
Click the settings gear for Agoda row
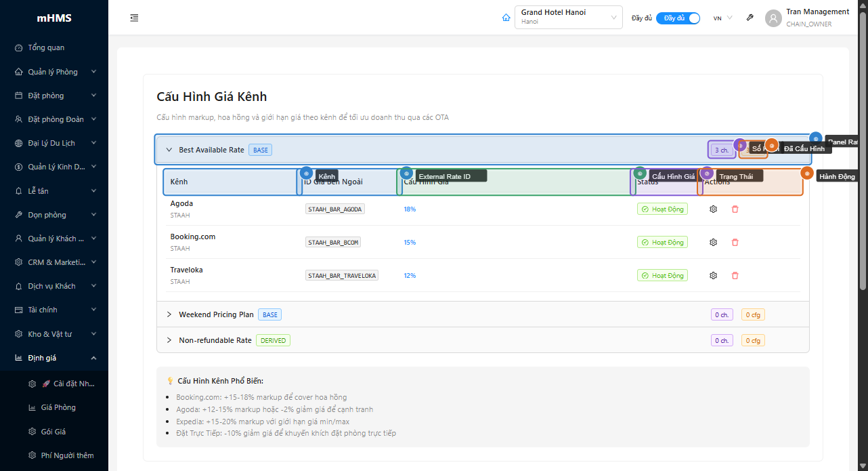(x=713, y=209)
